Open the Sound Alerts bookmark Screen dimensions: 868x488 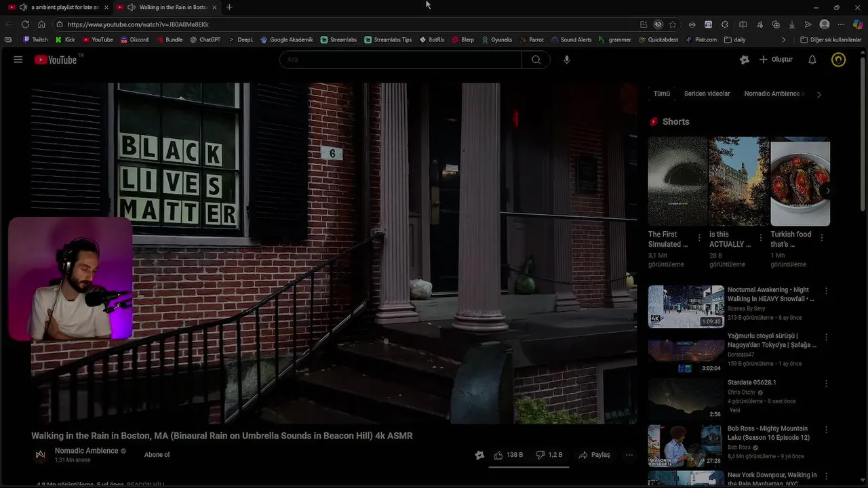[x=571, y=40]
